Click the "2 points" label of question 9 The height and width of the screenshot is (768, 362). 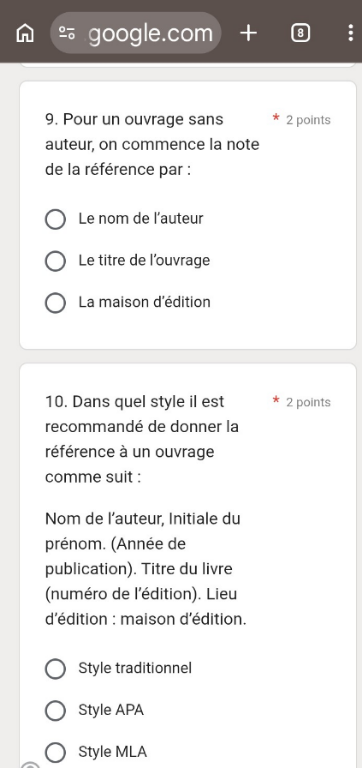point(308,120)
